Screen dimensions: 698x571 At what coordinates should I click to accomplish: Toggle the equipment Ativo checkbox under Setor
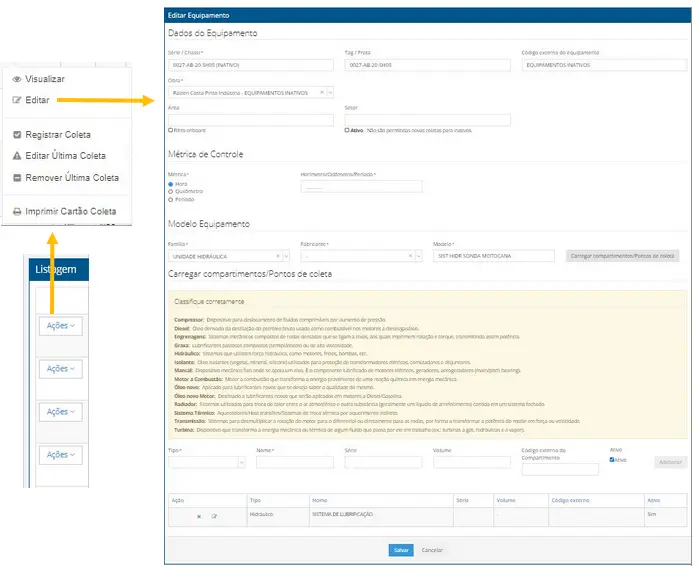click(347, 130)
